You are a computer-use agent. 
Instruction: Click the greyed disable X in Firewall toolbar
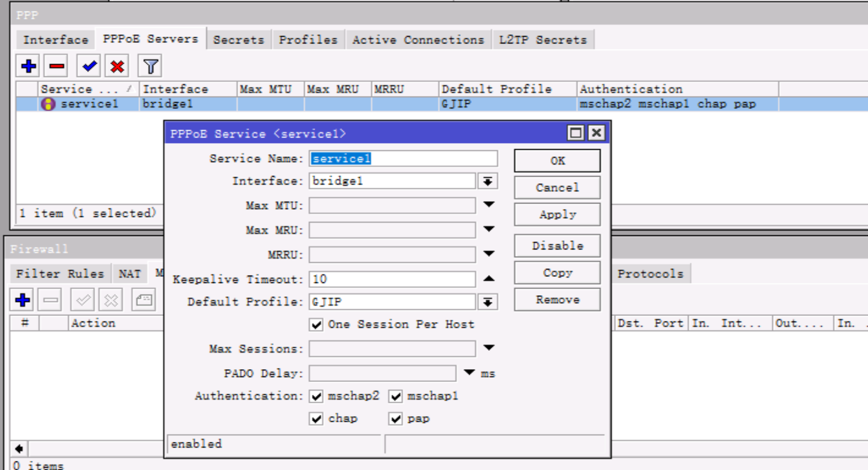point(111,300)
